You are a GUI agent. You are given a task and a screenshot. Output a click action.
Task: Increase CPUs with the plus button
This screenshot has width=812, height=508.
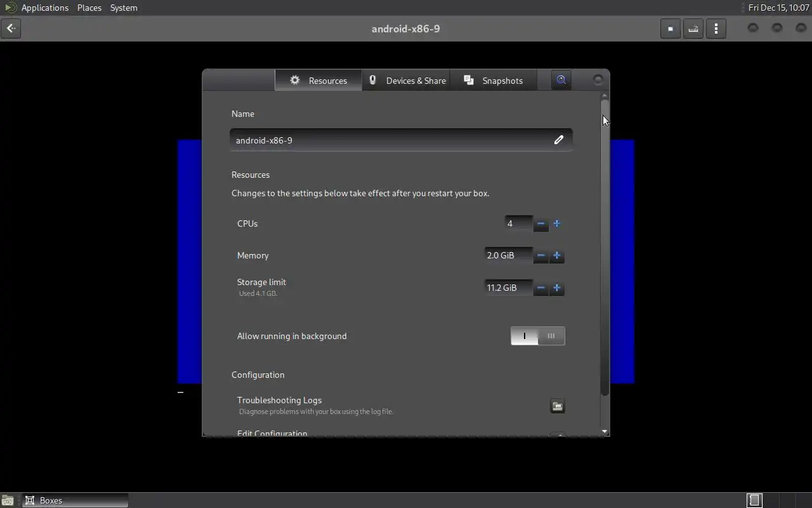(x=557, y=224)
